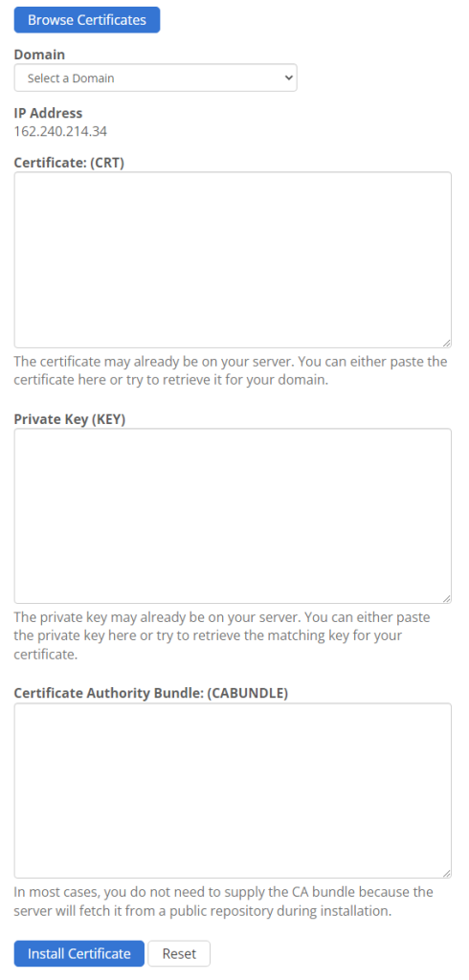The image size is (469, 980).
Task: Open the Select a Domain dropdown
Action: click(x=156, y=78)
